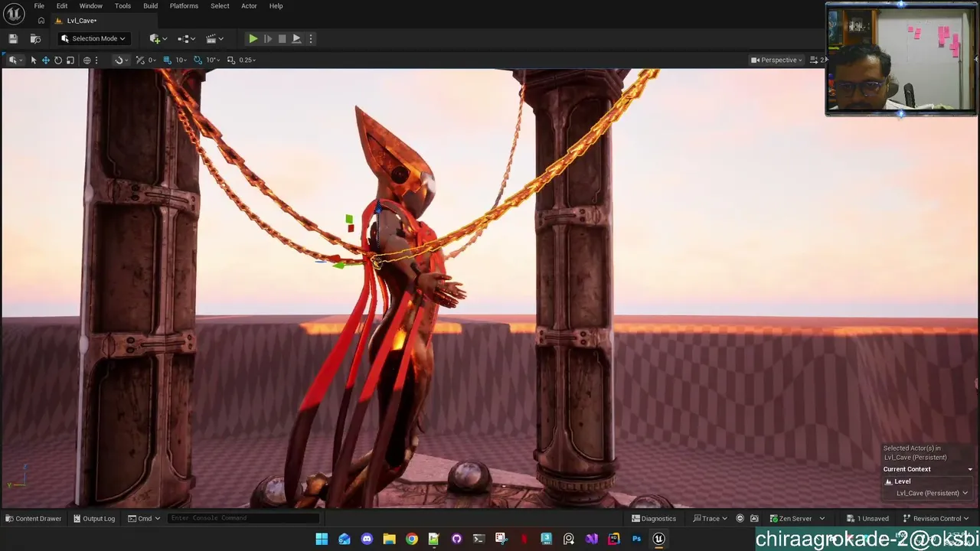This screenshot has width=980, height=551.
Task: Open the Lvl_Cave (Persistent) level dropdown
Action: click(x=932, y=493)
